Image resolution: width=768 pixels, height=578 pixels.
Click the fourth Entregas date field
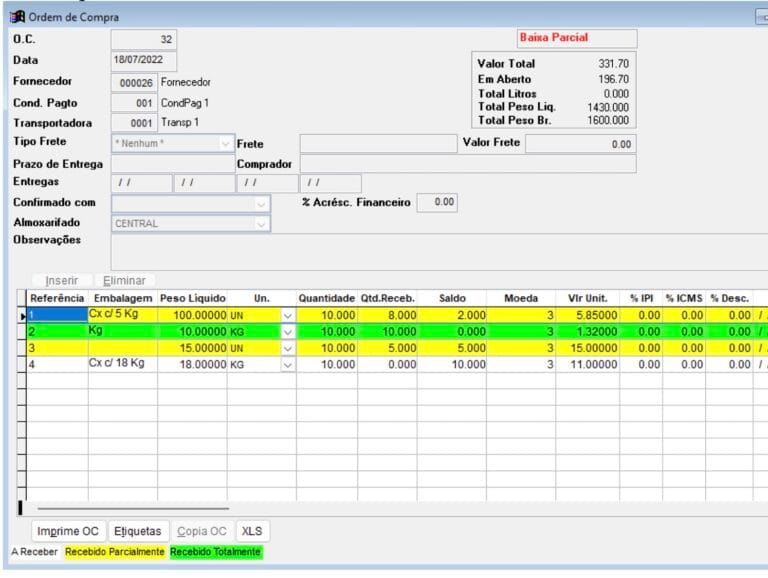[331, 183]
